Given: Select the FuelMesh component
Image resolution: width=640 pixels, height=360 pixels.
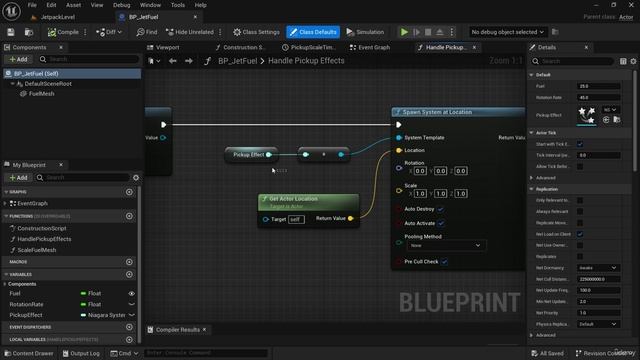Looking at the screenshot, I should (x=42, y=93).
